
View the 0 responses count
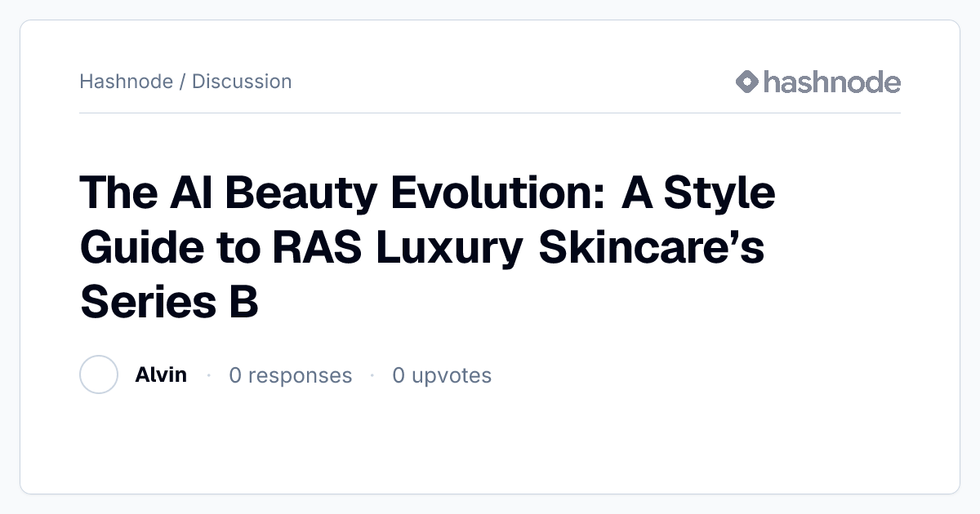pyautogui.click(x=291, y=375)
